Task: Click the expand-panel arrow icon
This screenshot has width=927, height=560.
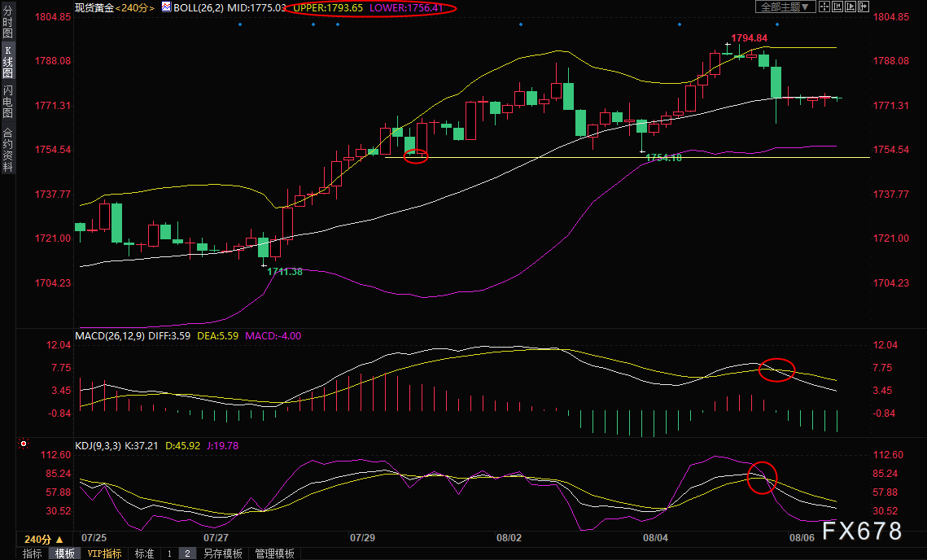Action: click(x=864, y=7)
